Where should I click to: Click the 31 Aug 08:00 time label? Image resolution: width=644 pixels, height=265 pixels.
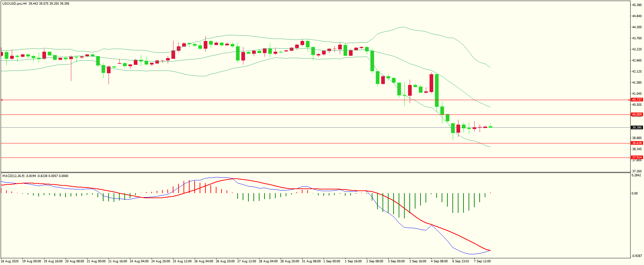tap(311, 261)
